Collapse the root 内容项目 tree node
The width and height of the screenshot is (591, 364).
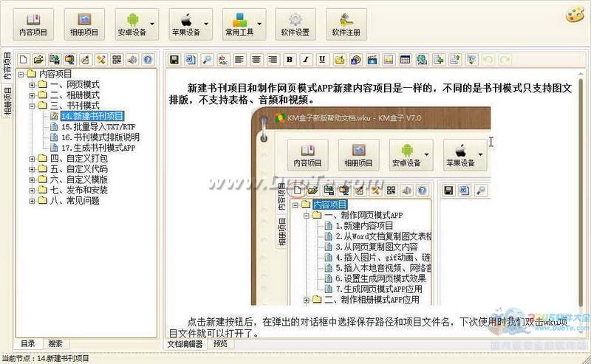21,75
